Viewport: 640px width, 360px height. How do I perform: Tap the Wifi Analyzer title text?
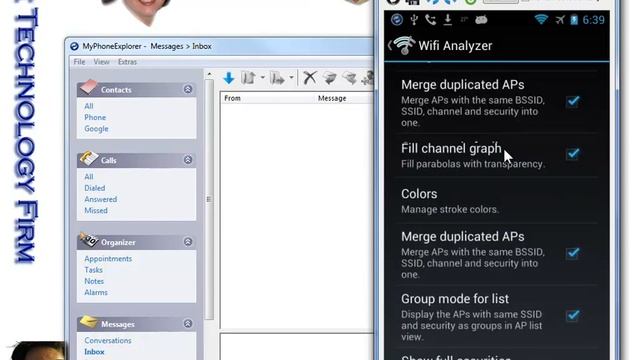[x=455, y=46]
